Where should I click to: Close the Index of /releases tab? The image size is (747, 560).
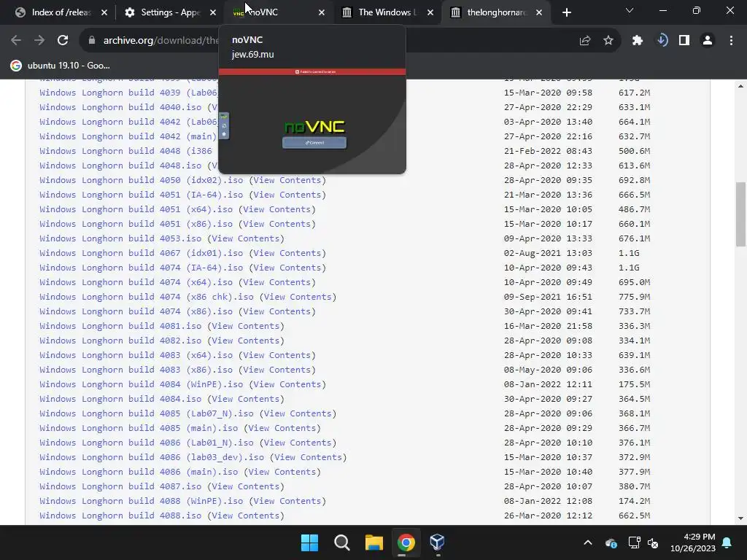(x=104, y=12)
